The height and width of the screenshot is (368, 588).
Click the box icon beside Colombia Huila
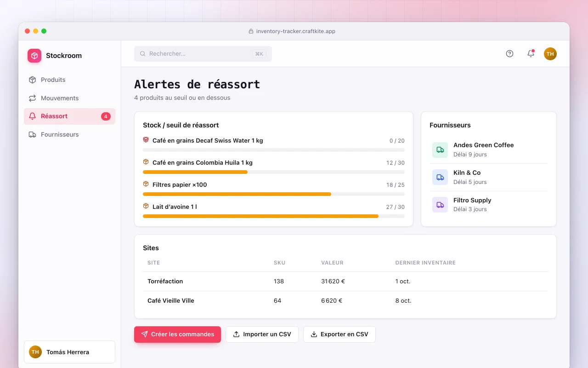[146, 162]
